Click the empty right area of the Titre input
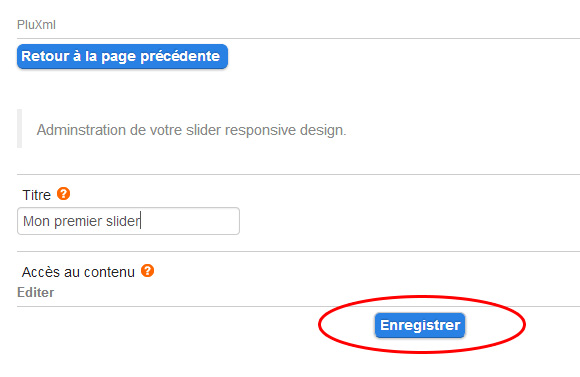 [x=190, y=221]
